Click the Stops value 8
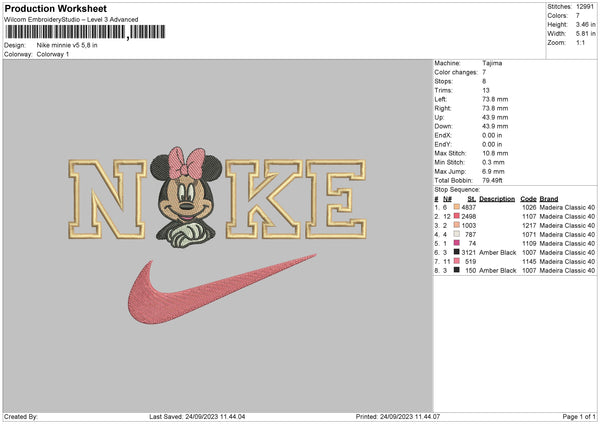Viewport: 600px width, 424px height. 484,81
